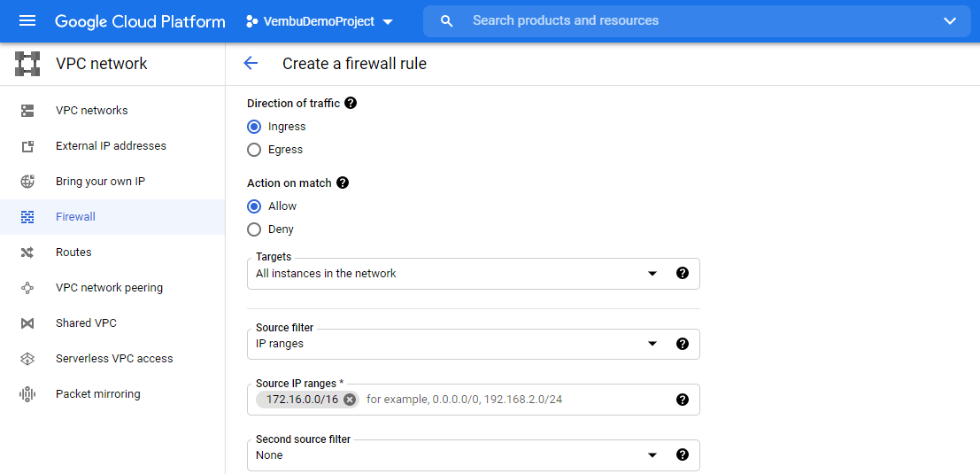Click the Google Cloud Platform logo text

click(x=140, y=21)
